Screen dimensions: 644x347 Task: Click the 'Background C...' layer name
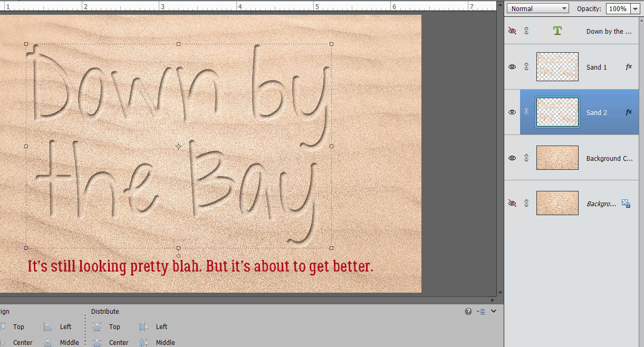tap(609, 158)
